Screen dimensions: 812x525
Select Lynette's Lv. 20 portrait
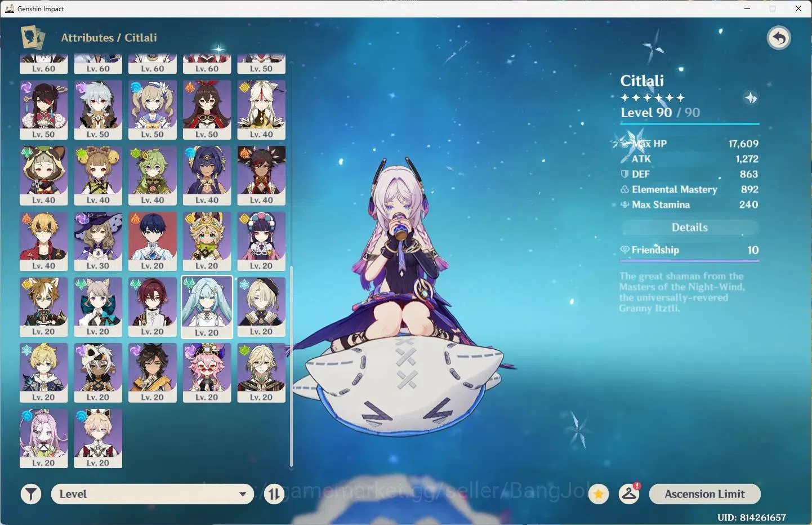(98, 307)
